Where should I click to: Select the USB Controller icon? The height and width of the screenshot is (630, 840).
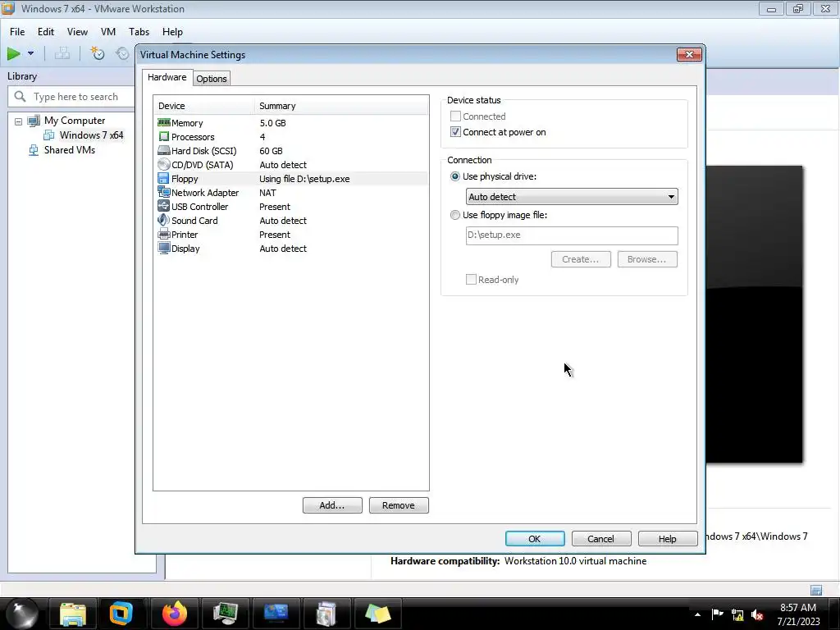(x=164, y=206)
